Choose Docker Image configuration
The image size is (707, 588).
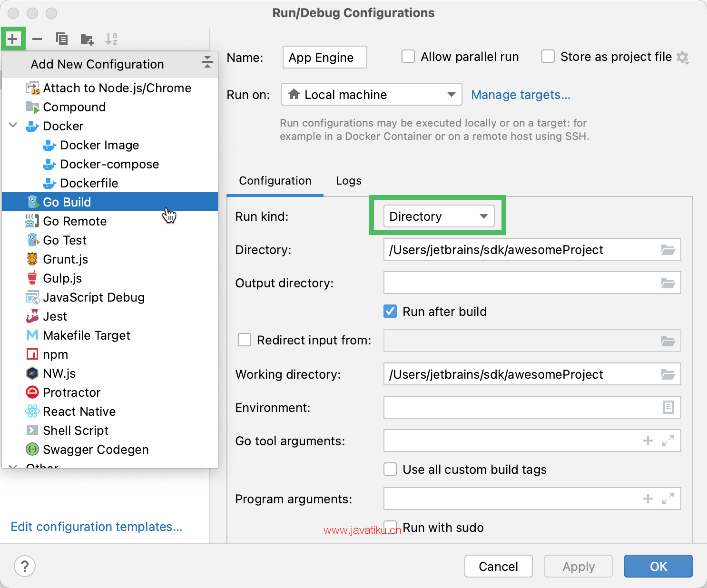[110, 145]
